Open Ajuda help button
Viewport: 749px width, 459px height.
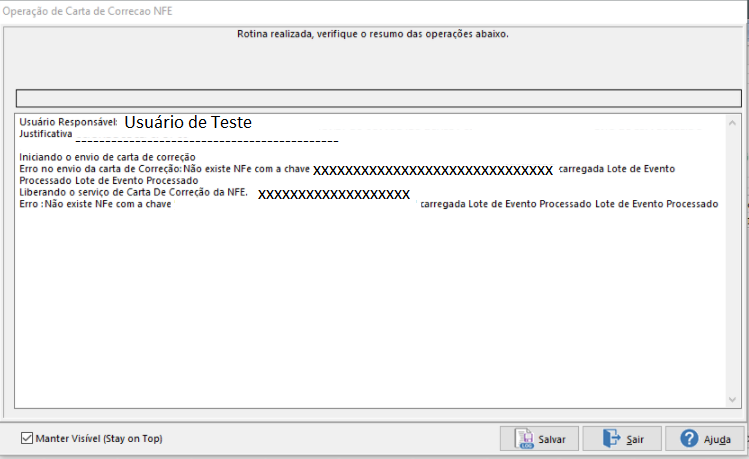point(705,438)
